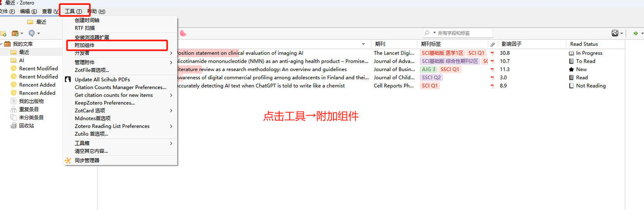Expand the 管理附件 submenu
The width and height of the screenshot is (644, 210).
171,62
